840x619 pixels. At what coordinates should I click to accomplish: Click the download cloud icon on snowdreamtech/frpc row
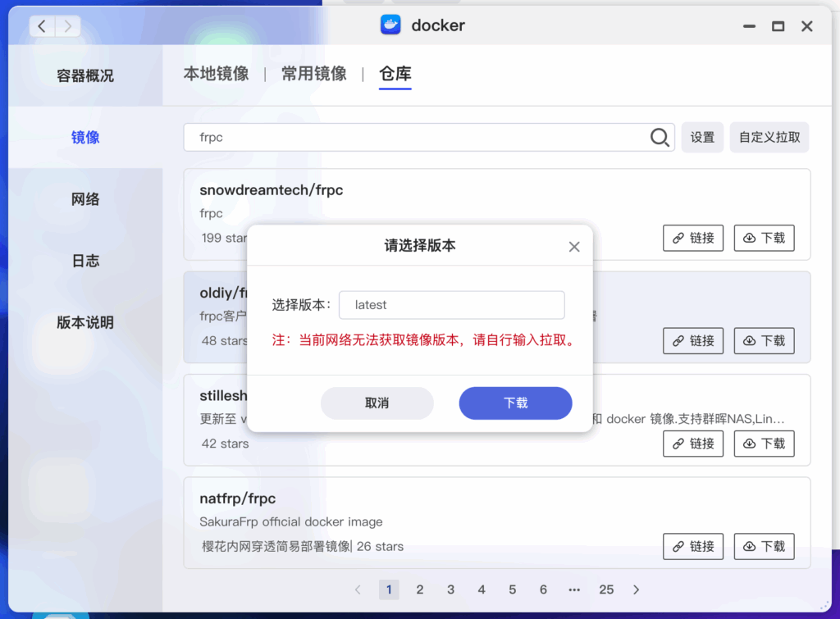click(x=747, y=238)
